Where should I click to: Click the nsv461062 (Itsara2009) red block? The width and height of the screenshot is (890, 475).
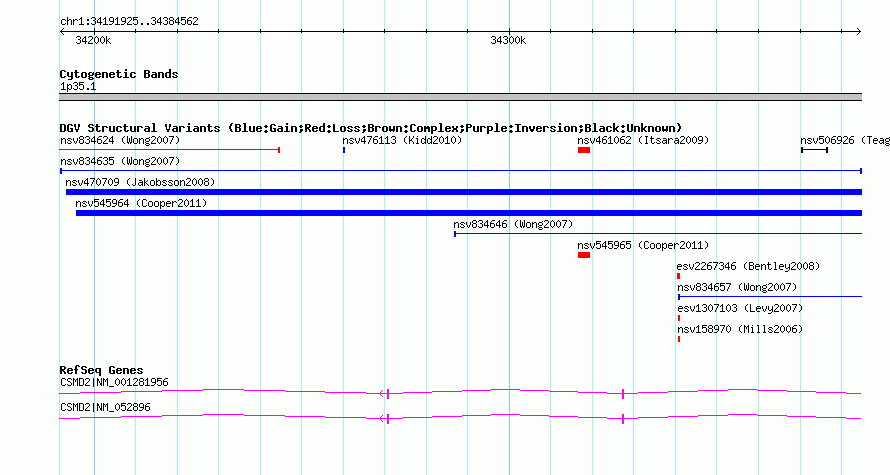tap(584, 150)
